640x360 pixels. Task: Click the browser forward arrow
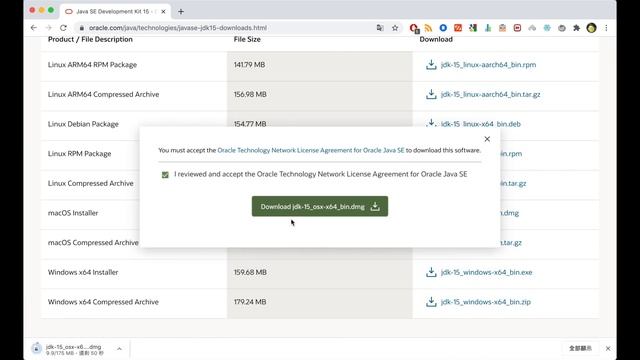coord(49,28)
